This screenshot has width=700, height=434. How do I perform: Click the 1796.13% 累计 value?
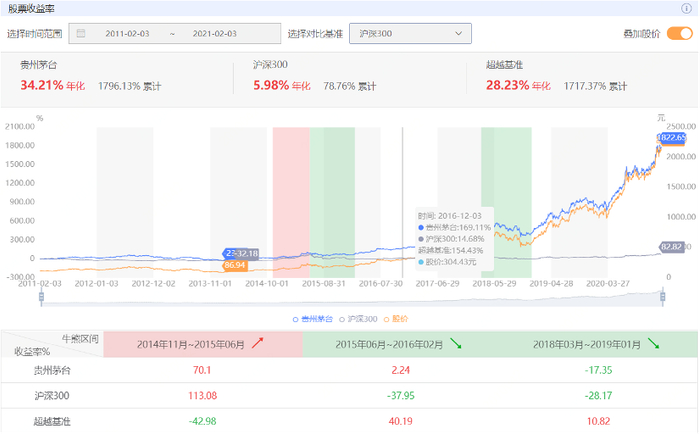129,86
